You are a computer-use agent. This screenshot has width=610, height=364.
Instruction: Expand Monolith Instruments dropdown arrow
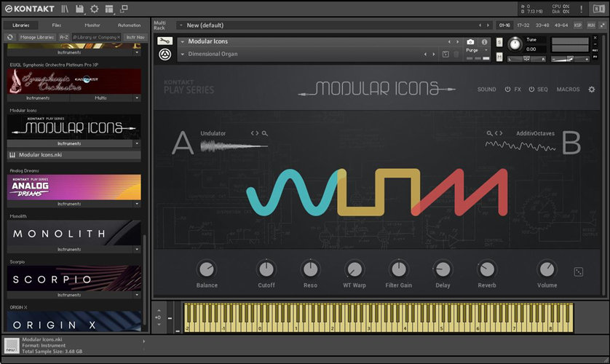pos(137,249)
